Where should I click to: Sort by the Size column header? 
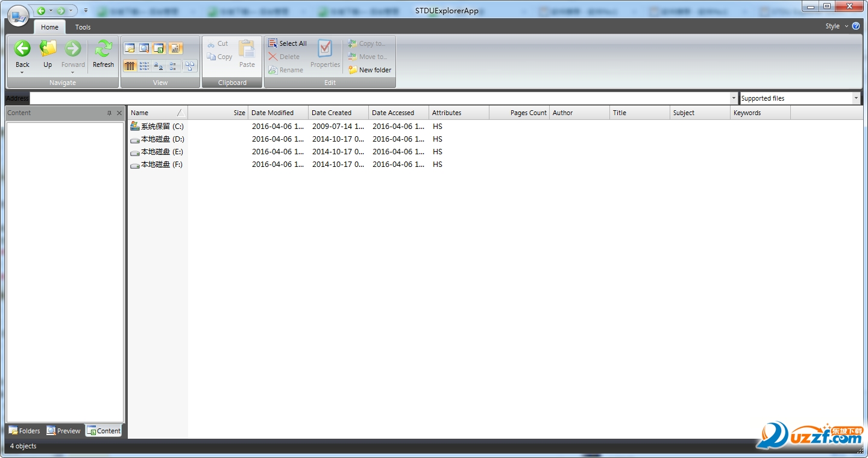[218, 113]
